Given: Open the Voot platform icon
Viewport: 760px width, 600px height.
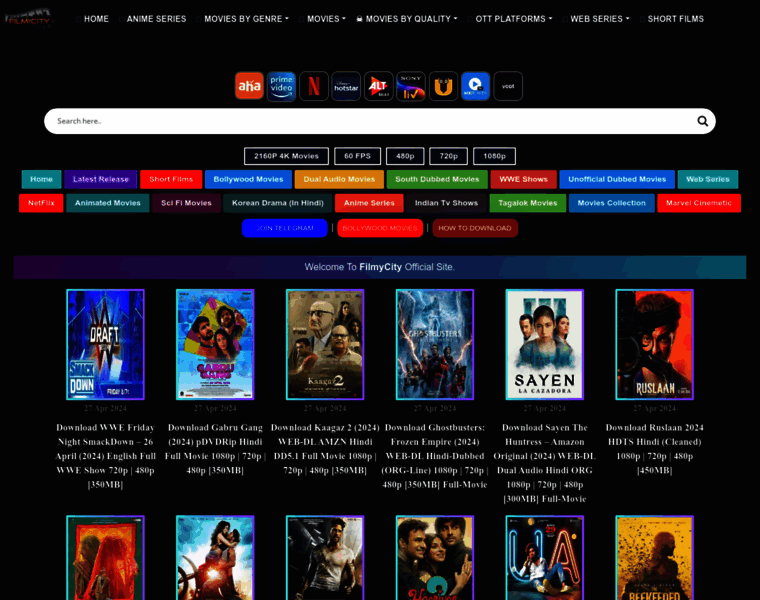Looking at the screenshot, I should point(508,86).
